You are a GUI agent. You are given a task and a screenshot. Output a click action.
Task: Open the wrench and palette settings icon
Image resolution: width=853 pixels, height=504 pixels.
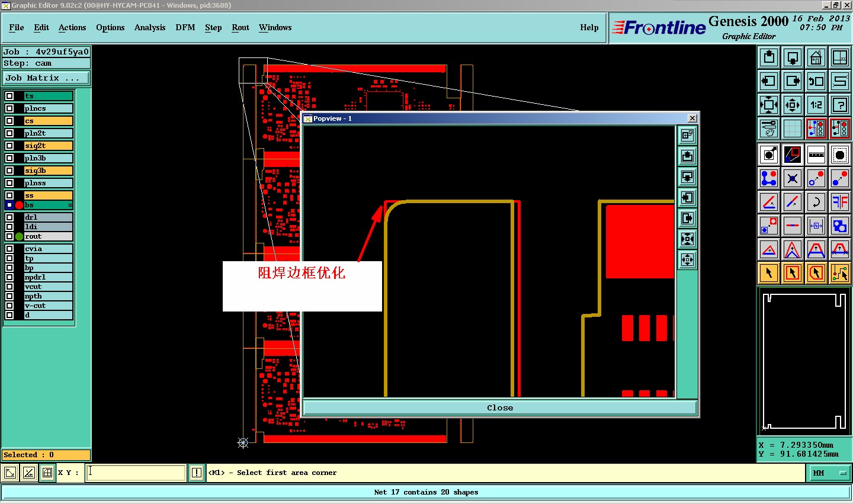tap(769, 128)
